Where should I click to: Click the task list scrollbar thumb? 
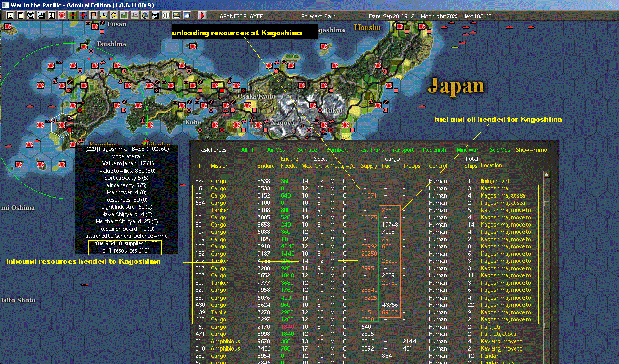point(546,203)
